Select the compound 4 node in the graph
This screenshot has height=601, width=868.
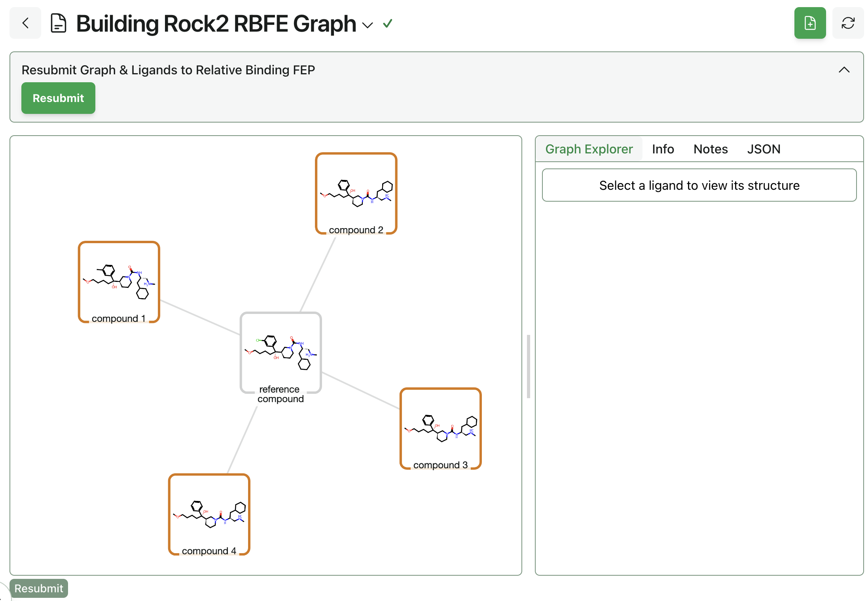(209, 514)
